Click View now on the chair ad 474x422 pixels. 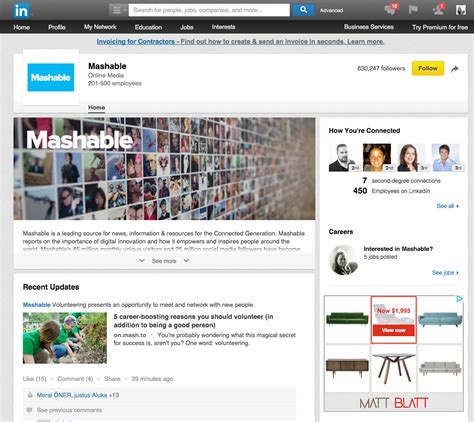[394, 330]
